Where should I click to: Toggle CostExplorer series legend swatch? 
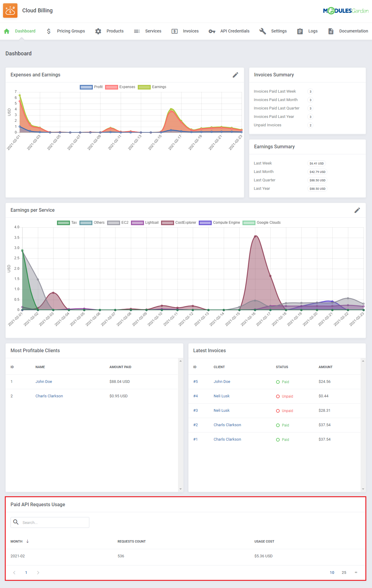[x=168, y=223]
